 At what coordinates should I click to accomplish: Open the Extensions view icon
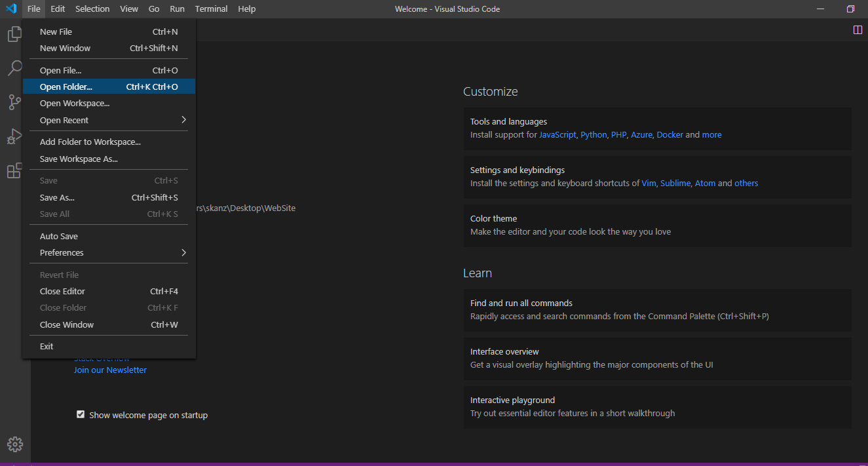point(14,170)
